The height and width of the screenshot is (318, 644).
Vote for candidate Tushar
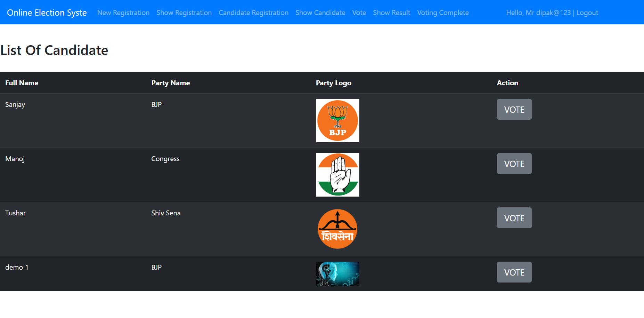coord(514,218)
